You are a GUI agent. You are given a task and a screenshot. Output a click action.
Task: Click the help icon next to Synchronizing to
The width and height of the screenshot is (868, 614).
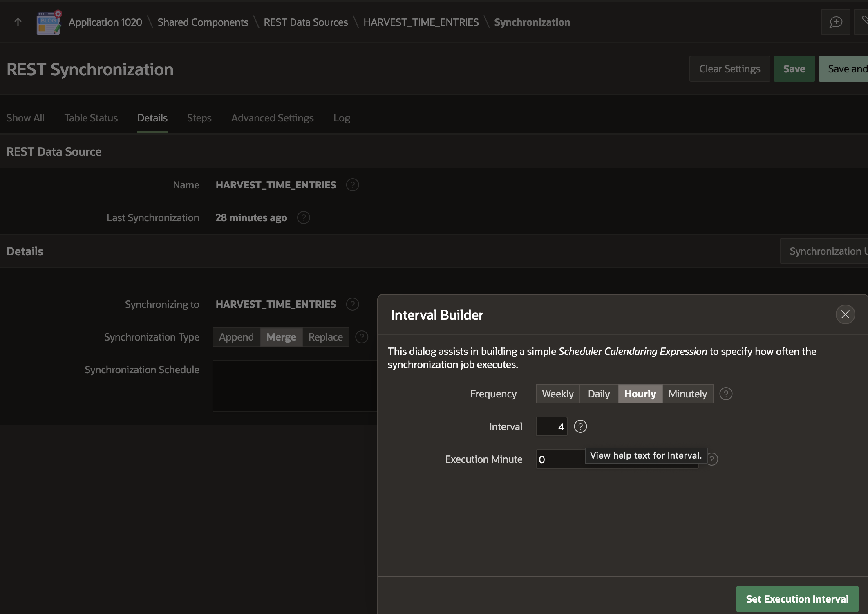(353, 304)
